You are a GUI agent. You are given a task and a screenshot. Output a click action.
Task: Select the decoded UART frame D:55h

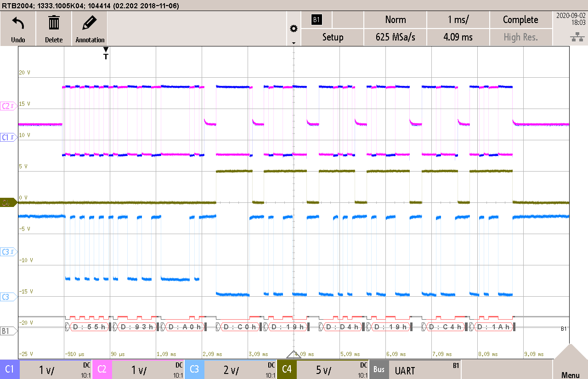[89, 327]
